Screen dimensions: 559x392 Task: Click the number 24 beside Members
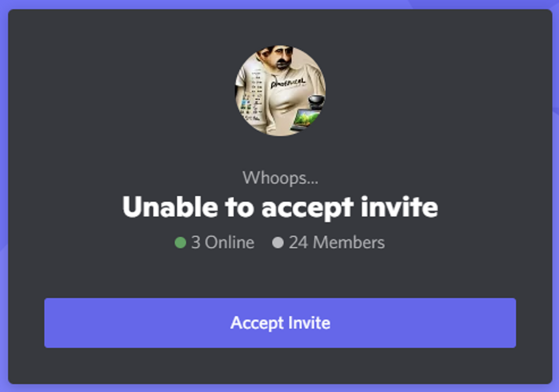(x=299, y=242)
